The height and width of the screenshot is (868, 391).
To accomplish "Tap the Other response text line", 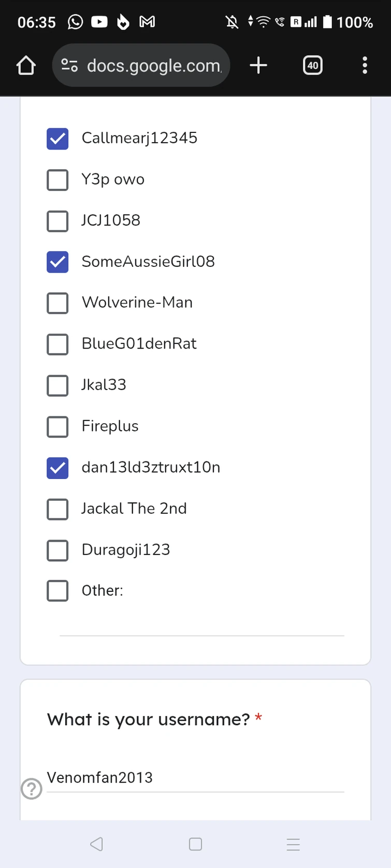I will click(x=202, y=634).
